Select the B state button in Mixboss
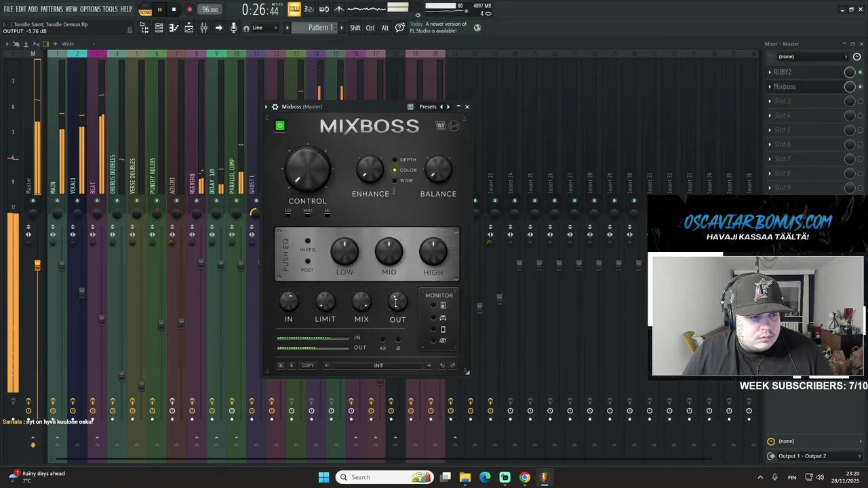Image resolution: width=868 pixels, height=488 pixels. (x=292, y=365)
